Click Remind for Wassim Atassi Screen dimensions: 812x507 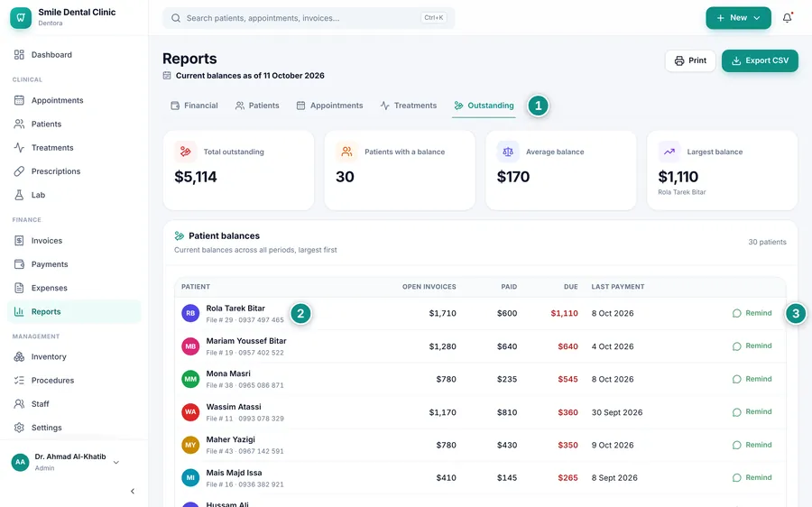[x=752, y=411]
